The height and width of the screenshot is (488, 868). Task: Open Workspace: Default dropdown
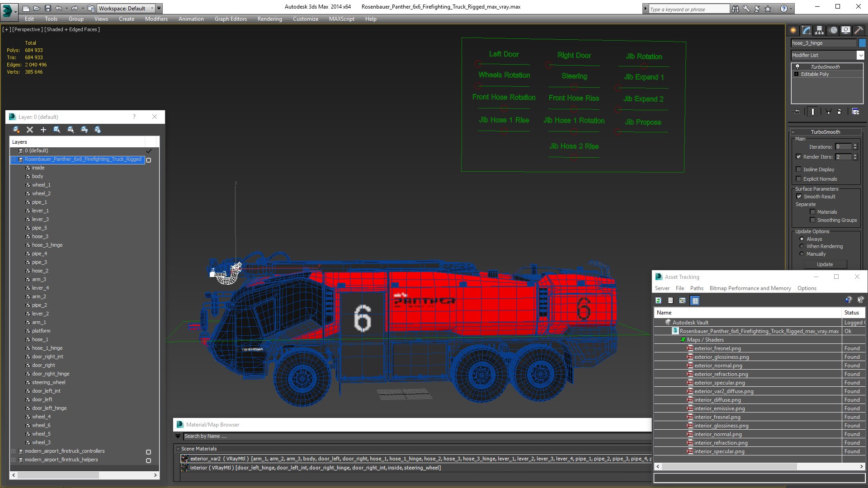pyautogui.click(x=127, y=8)
